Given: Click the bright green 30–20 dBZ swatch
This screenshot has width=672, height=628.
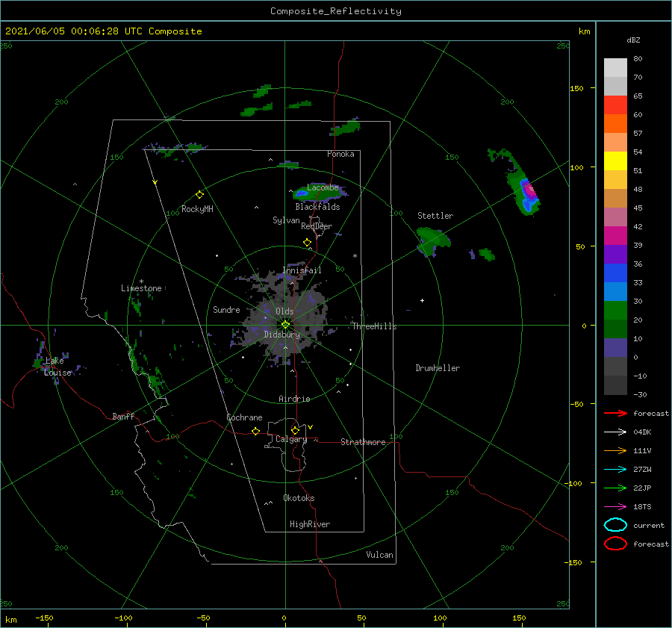Looking at the screenshot, I should coord(615,311).
